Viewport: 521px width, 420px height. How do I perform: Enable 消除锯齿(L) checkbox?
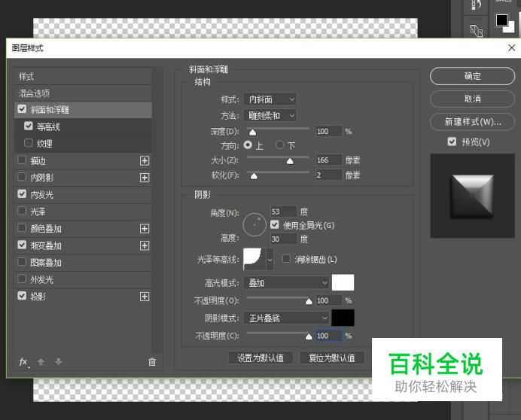(x=286, y=259)
